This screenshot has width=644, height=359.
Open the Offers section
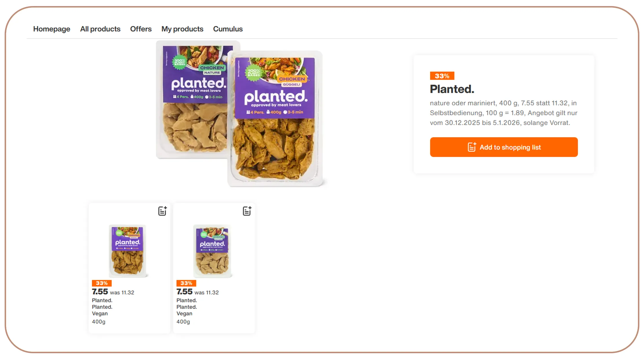point(141,29)
